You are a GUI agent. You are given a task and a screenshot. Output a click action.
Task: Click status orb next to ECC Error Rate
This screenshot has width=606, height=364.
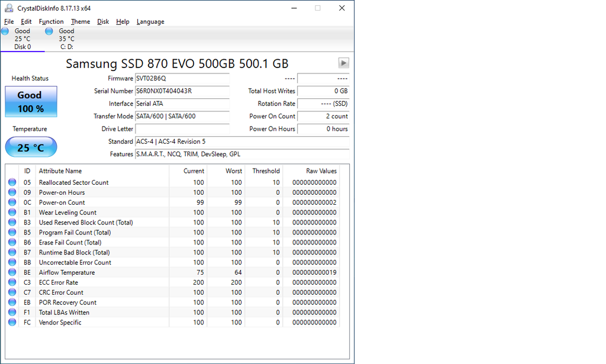(12, 282)
